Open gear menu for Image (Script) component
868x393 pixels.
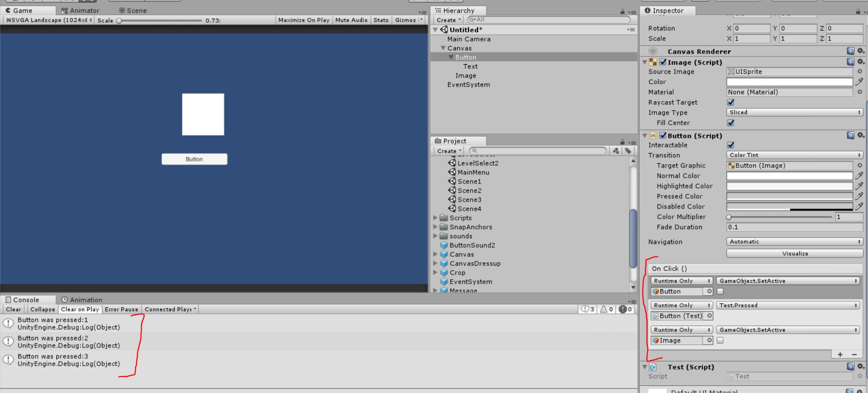click(x=860, y=62)
